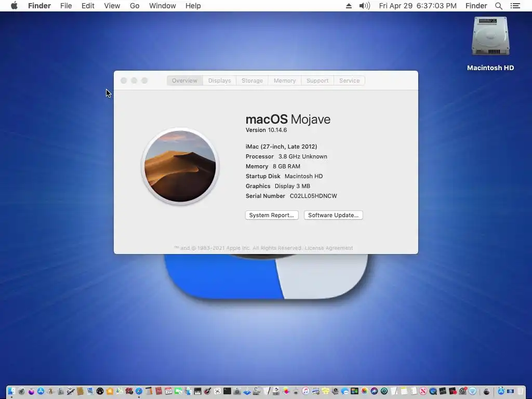Open the volume control in menu bar
This screenshot has height=399, width=532.
(364, 6)
